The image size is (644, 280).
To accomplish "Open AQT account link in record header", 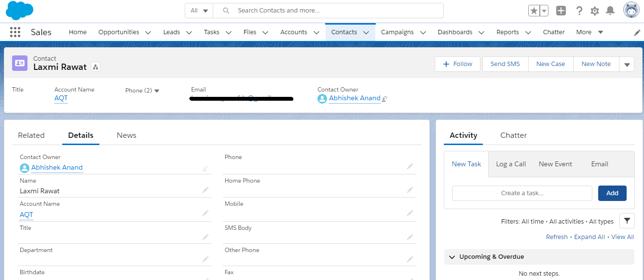I will point(61,98).
